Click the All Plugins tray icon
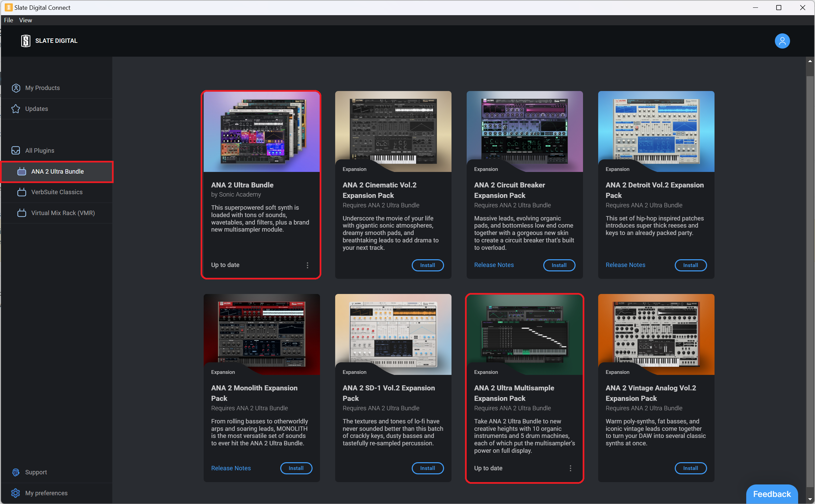815x504 pixels. tap(16, 150)
